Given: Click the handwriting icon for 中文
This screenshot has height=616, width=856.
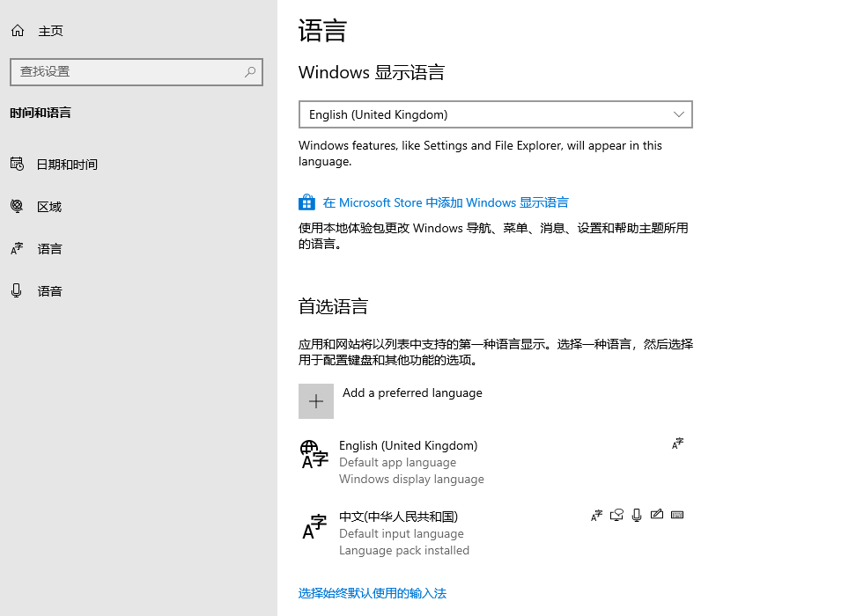Looking at the screenshot, I should point(657,515).
